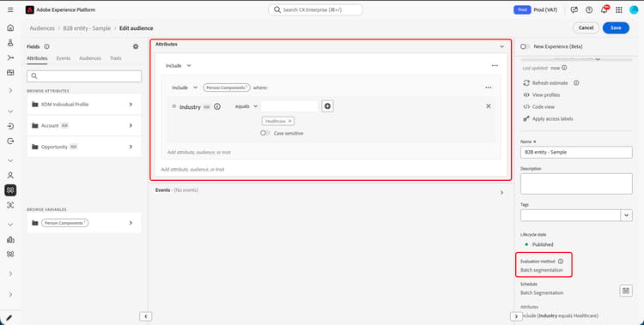Viewport: 644px width, 325px height.
Task: Click the plus button to add value
Action: pyautogui.click(x=327, y=106)
